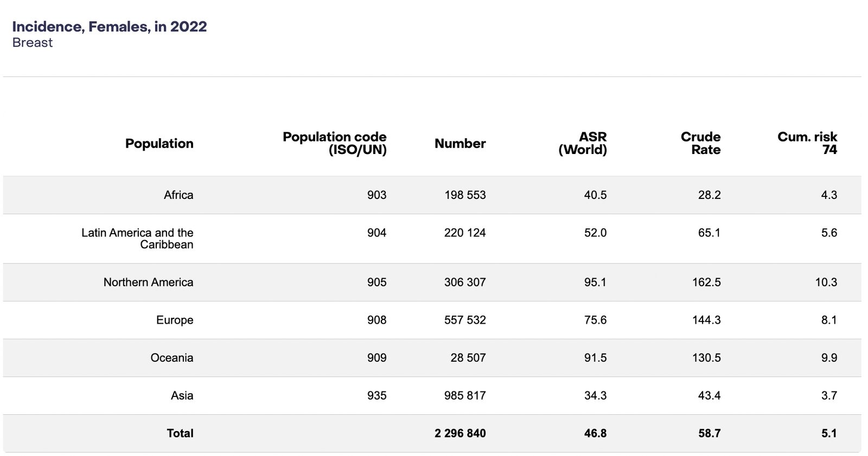Select the Breast subtitle text
Image resolution: width=868 pixels, height=456 pixels.
(33, 43)
